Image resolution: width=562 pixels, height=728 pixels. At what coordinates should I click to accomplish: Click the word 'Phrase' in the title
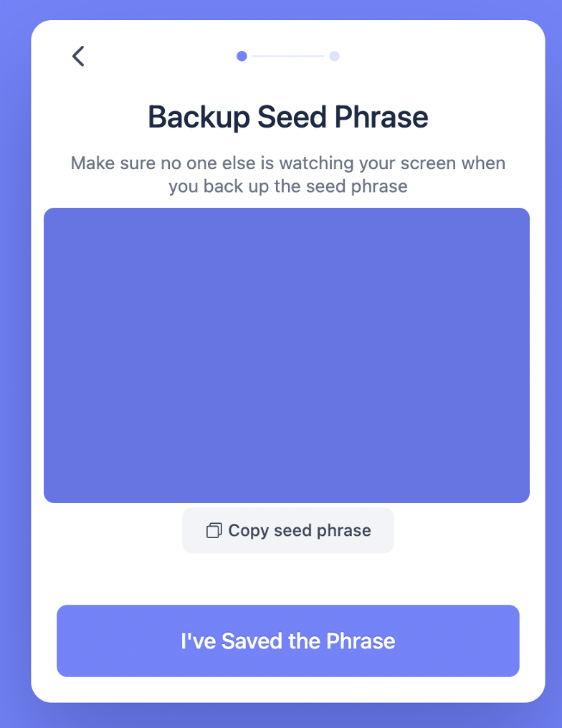pos(381,117)
